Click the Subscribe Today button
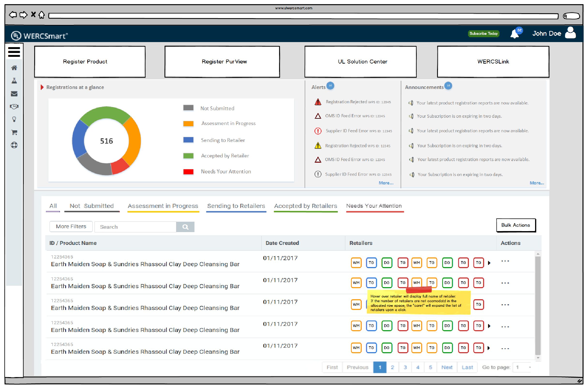Viewport: 588px width, 389px height. click(x=484, y=34)
